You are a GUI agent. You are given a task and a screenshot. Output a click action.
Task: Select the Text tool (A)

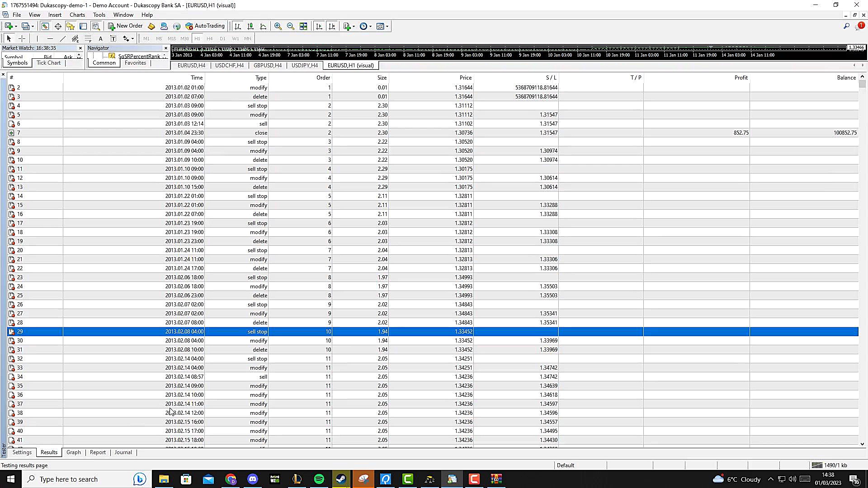(x=100, y=38)
